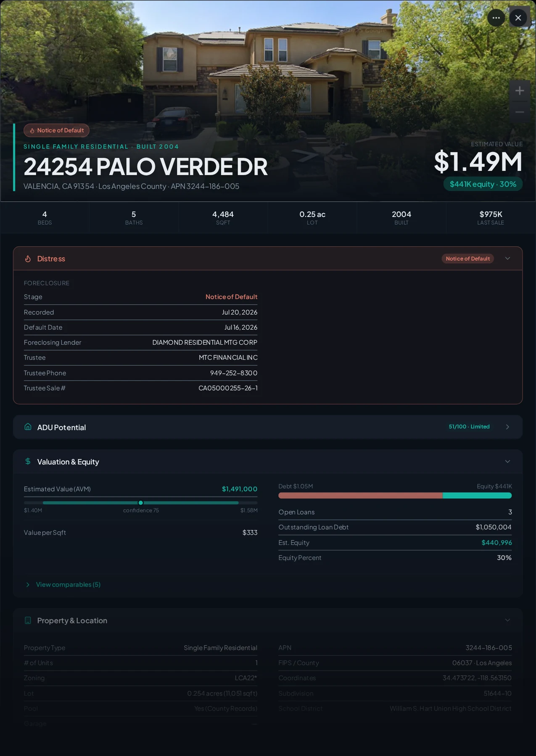Viewport: 536px width, 756px height.
Task: Click the Recorded date Jul 20, 2026
Action: [x=240, y=312]
